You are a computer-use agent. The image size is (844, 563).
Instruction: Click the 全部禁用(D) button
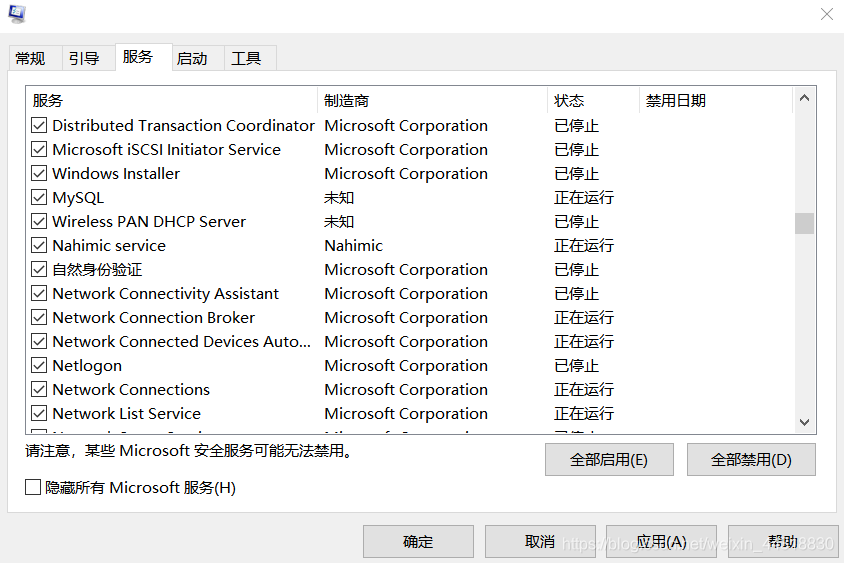[x=751, y=460]
